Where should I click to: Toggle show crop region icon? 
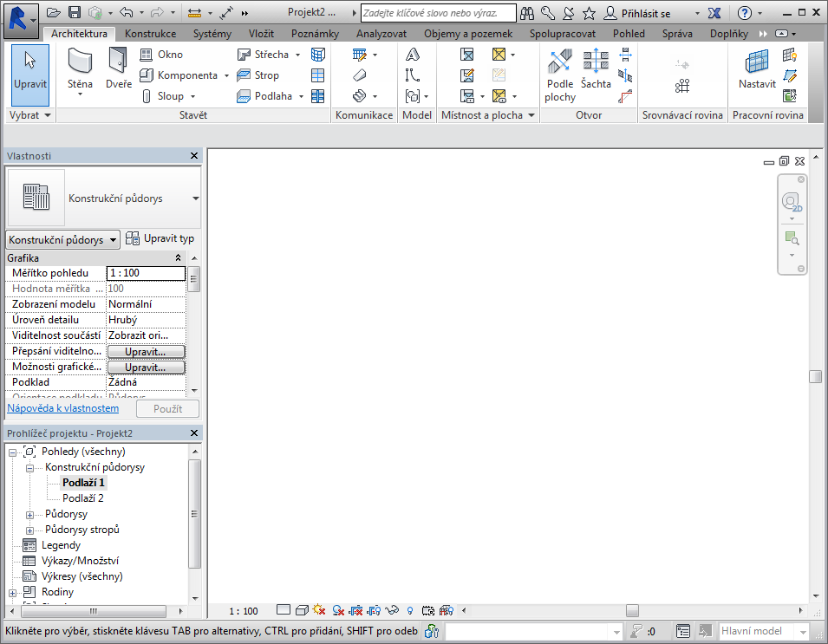tap(374, 611)
